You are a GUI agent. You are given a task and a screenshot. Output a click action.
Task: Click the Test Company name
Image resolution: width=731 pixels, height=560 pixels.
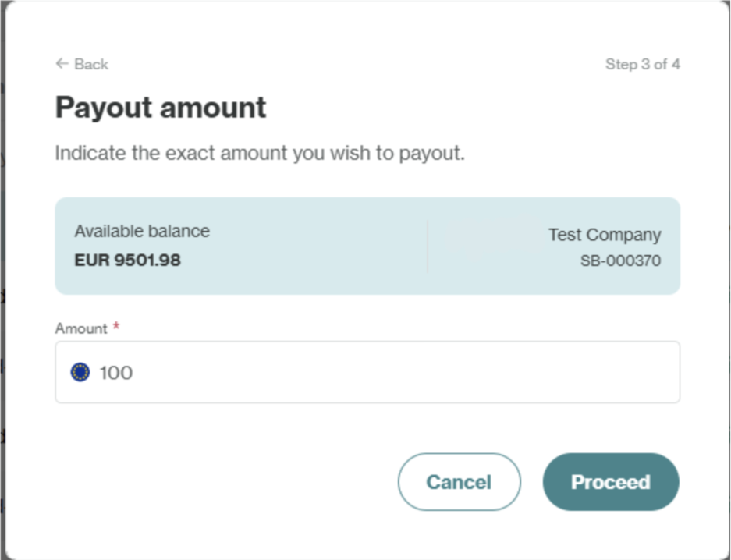click(x=604, y=235)
